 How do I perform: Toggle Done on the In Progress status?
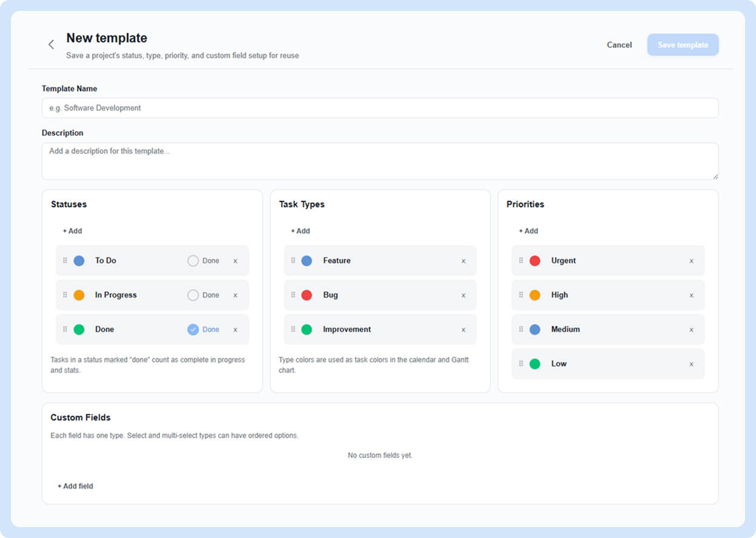pos(204,296)
